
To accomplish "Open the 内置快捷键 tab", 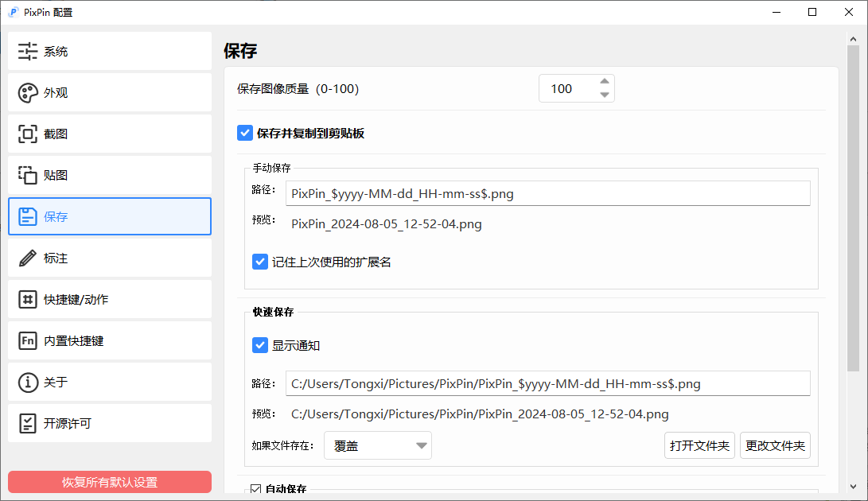I will [x=110, y=340].
